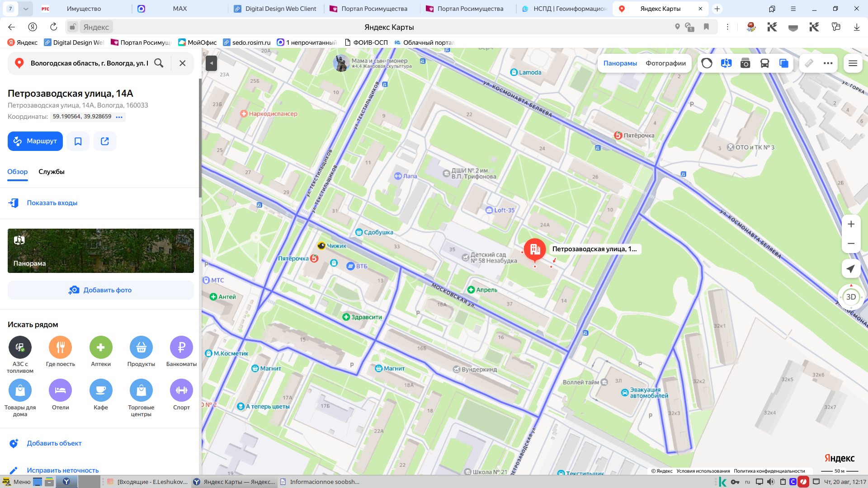Click the red place marker on the map
868x488 pixels.
click(x=535, y=250)
